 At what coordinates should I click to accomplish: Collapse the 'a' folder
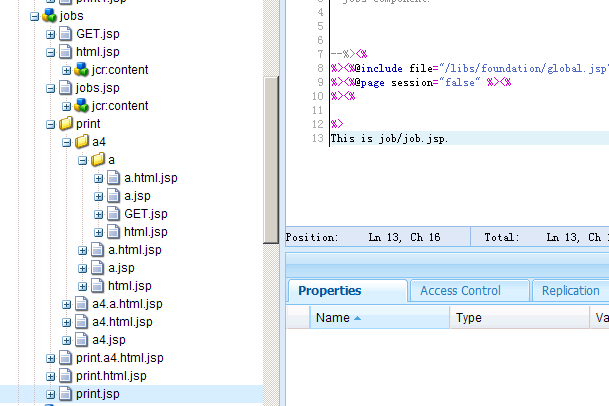(x=82, y=160)
